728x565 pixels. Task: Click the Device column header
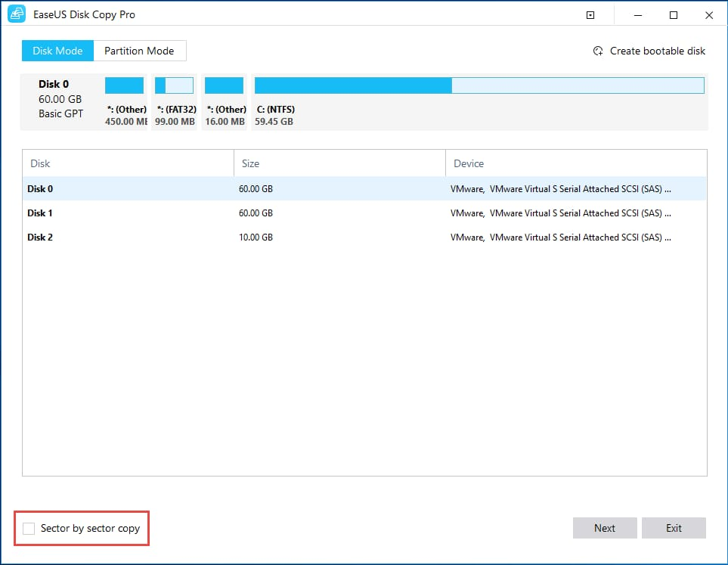tap(469, 163)
